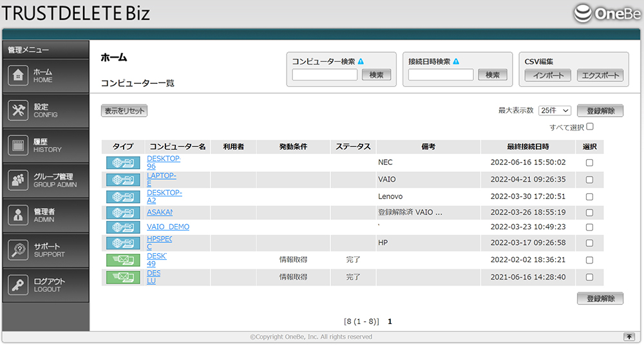The image size is (644, 346).
Task: Open Group Admin people icon
Action: pos(18,180)
